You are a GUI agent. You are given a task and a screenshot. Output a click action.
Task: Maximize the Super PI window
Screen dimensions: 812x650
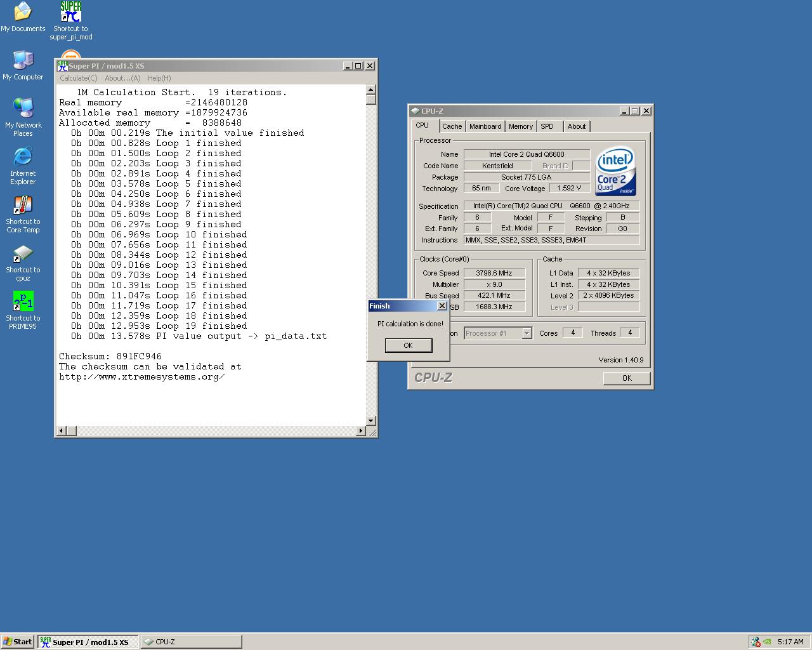358,66
